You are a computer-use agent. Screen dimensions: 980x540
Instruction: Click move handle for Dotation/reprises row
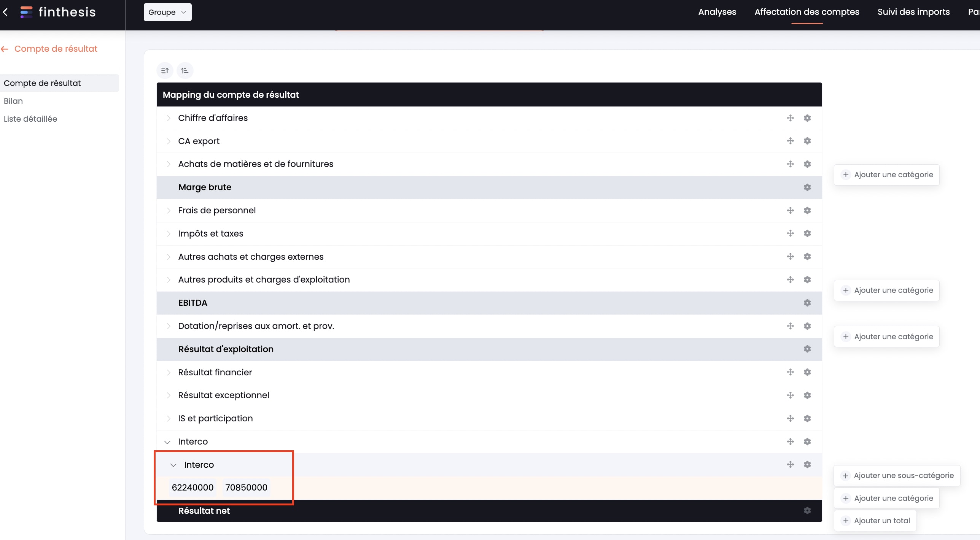tap(790, 326)
